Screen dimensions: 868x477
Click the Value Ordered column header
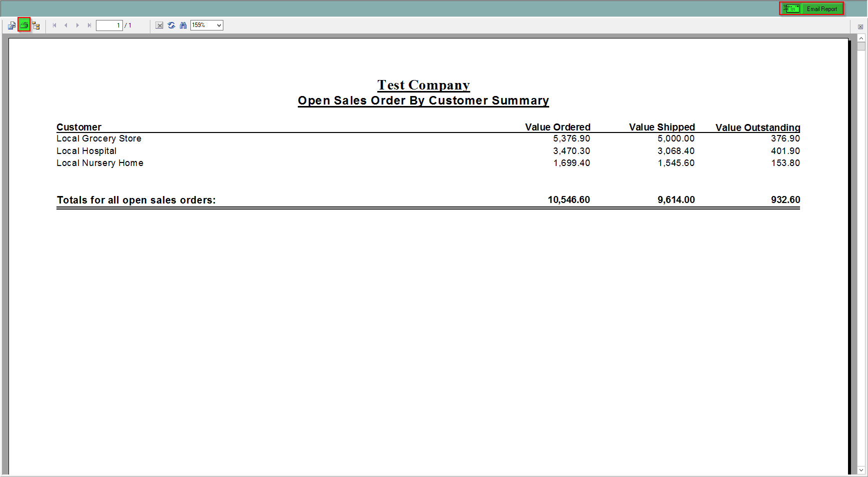558,127
